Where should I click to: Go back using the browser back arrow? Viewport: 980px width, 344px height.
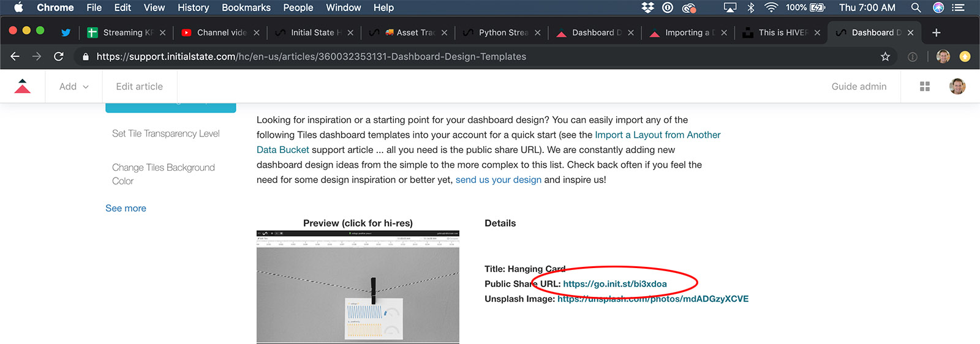click(15, 56)
